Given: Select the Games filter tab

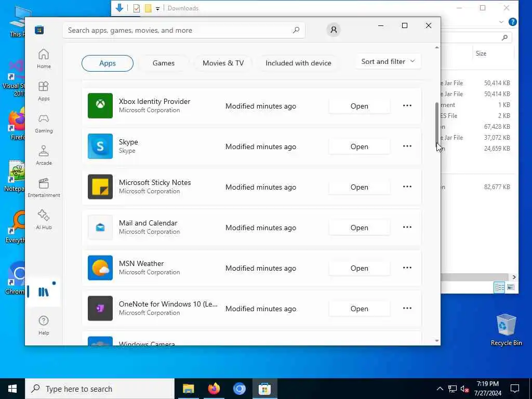Looking at the screenshot, I should click(164, 63).
